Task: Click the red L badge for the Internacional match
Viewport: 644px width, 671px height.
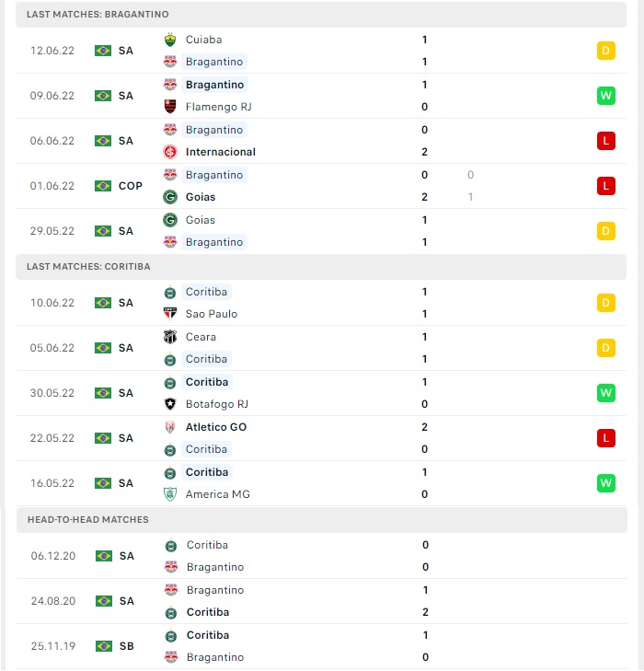Action: 606,141
